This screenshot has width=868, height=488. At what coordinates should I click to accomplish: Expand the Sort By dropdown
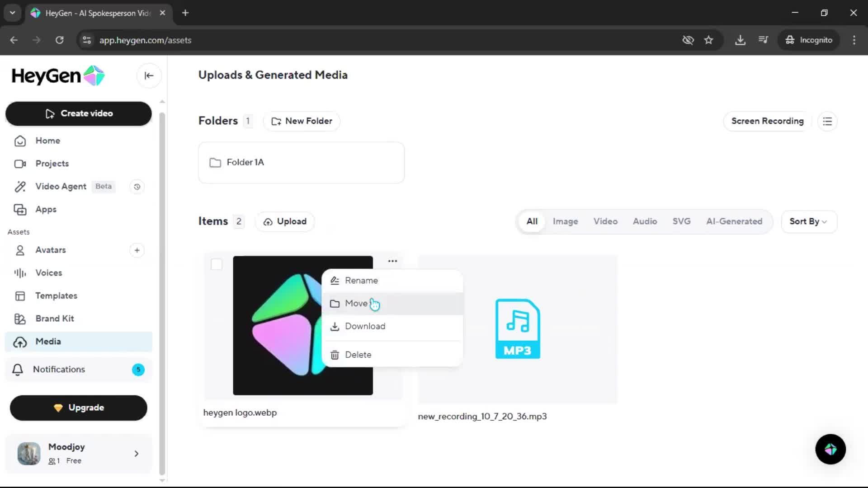[808, 221]
